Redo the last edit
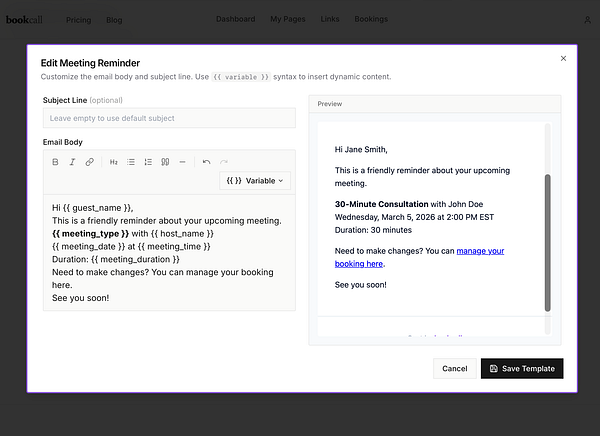This screenshot has width=600, height=436. pyautogui.click(x=224, y=162)
